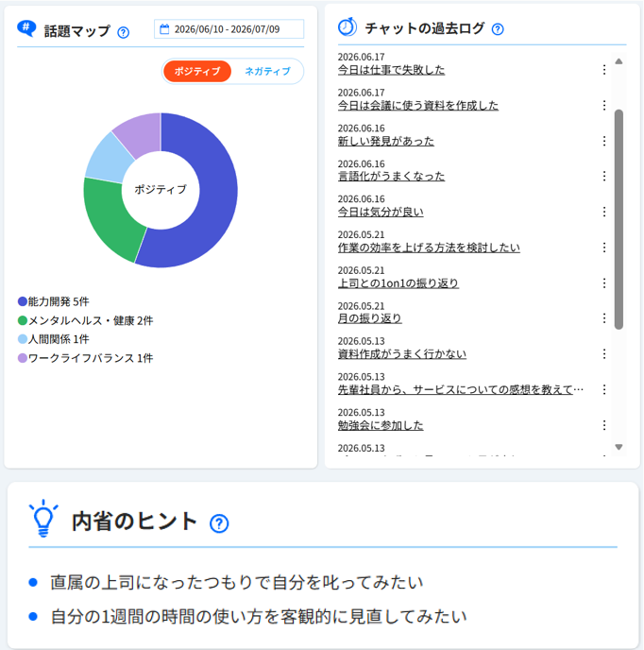644x650 pixels.
Task: Click the hint 自分の1週間の時間の使い方を客観的に見直してみたい
Action: [259, 617]
